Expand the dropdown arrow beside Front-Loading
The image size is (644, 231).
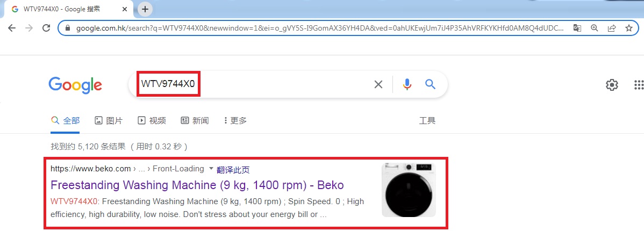pos(211,169)
